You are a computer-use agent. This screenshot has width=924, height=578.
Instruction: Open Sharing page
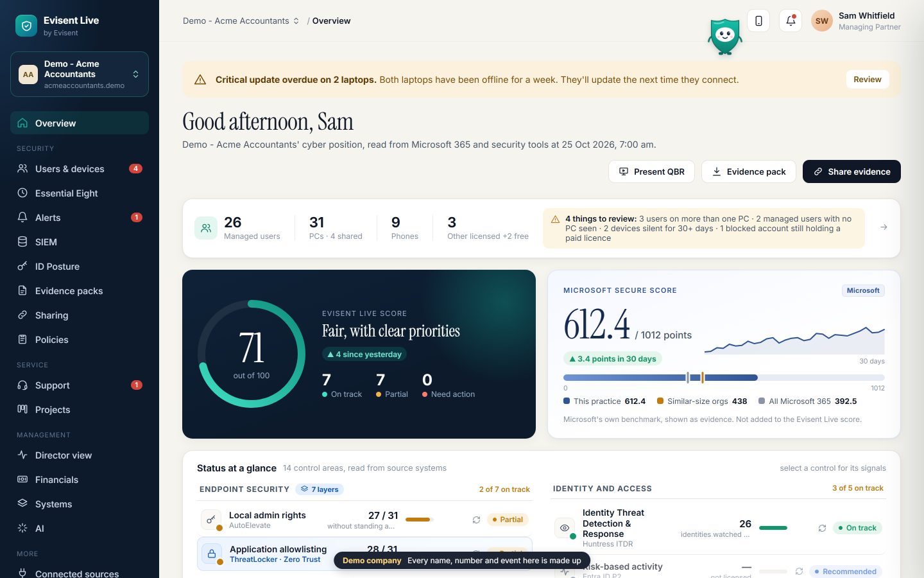(x=80, y=315)
